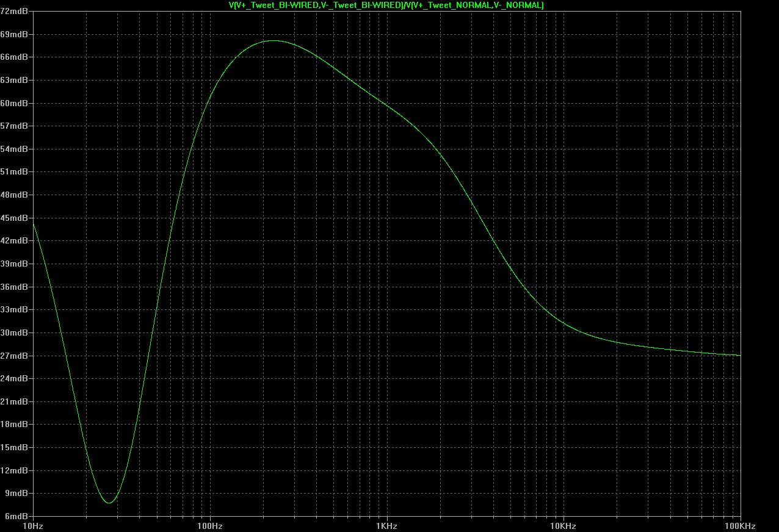This screenshot has width=779, height=532.
Task: Click the 60mdB y-axis label
Action: click(x=15, y=103)
